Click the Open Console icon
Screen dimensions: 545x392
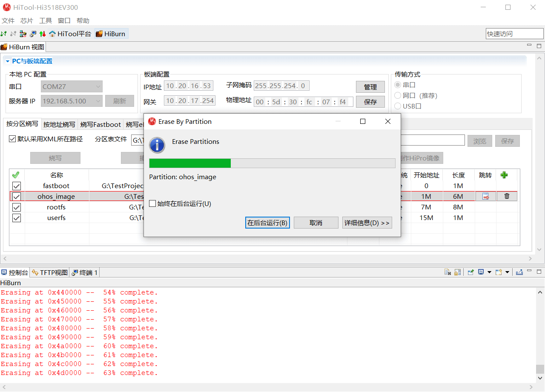pos(499,272)
